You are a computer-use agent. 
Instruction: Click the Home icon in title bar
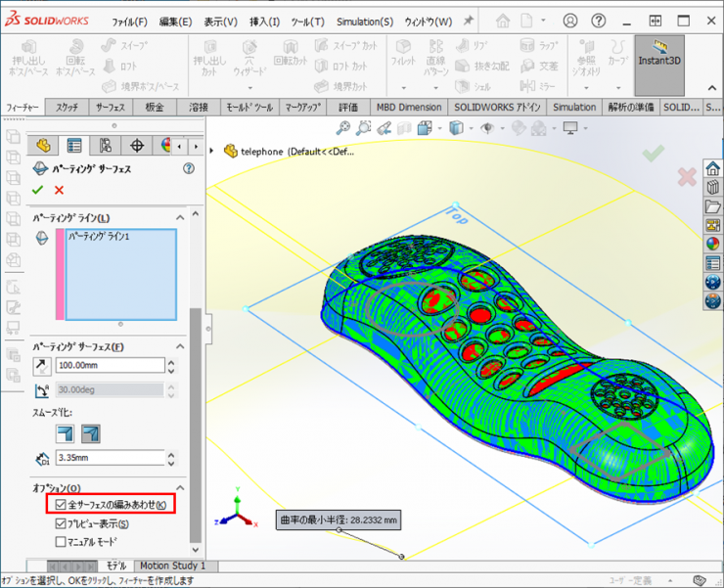pyautogui.click(x=502, y=21)
